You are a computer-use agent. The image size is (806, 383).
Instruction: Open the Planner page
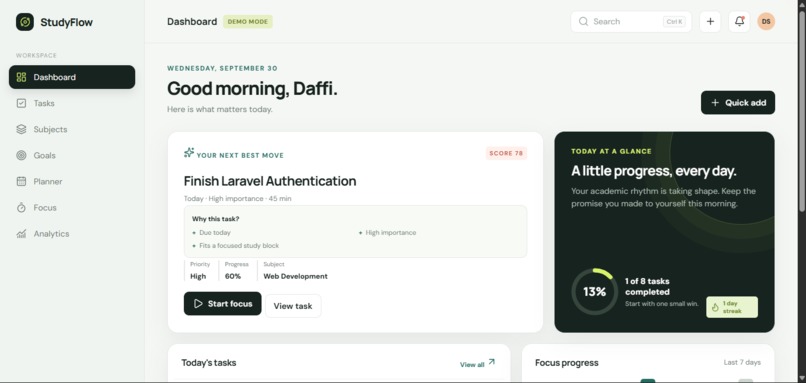[72, 181]
